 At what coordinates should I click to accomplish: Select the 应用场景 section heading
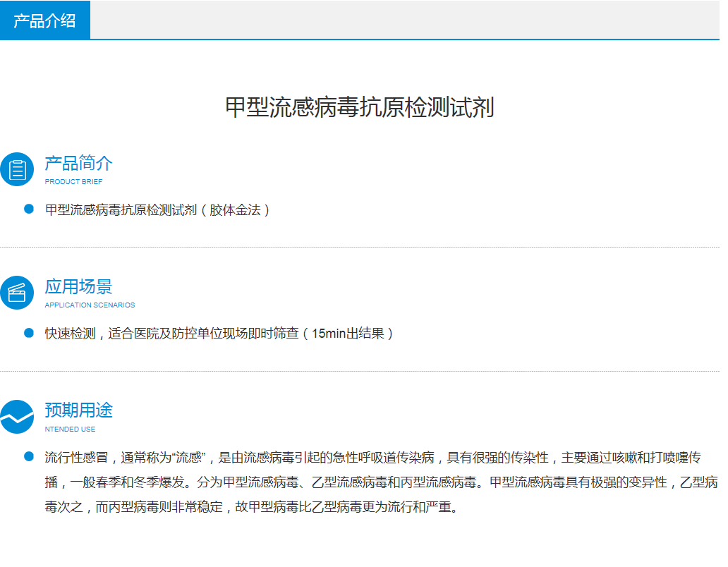(x=78, y=287)
